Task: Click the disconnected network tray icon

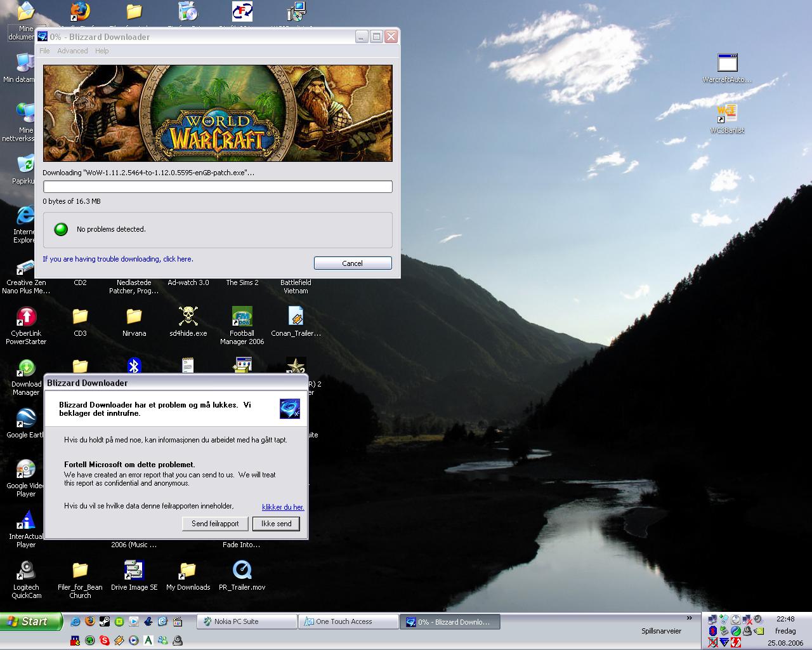Action: pyautogui.click(x=747, y=619)
